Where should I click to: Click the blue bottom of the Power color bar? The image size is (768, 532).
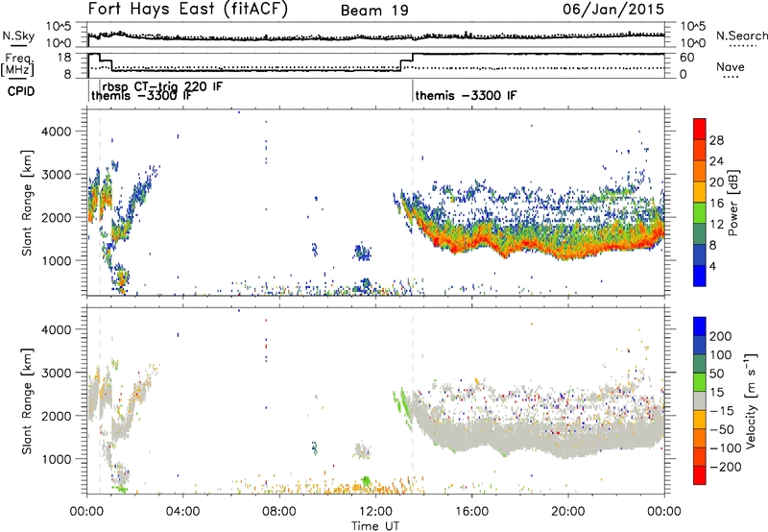700,276
